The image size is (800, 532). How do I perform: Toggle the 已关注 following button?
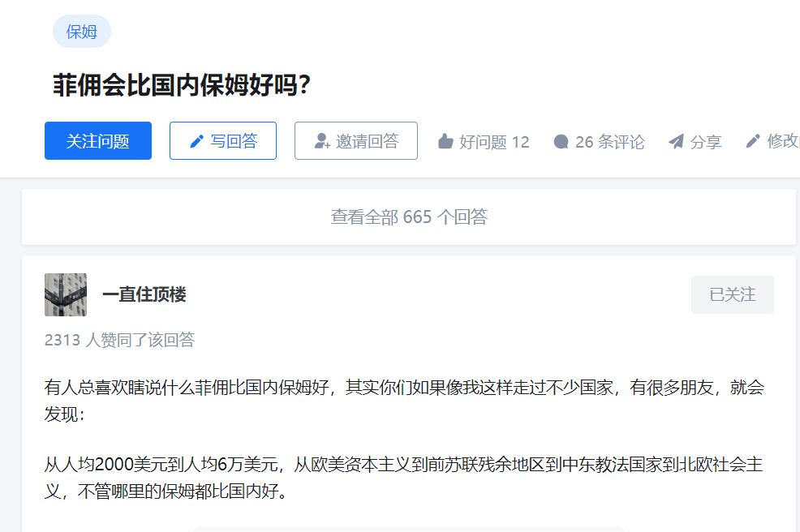click(x=732, y=295)
